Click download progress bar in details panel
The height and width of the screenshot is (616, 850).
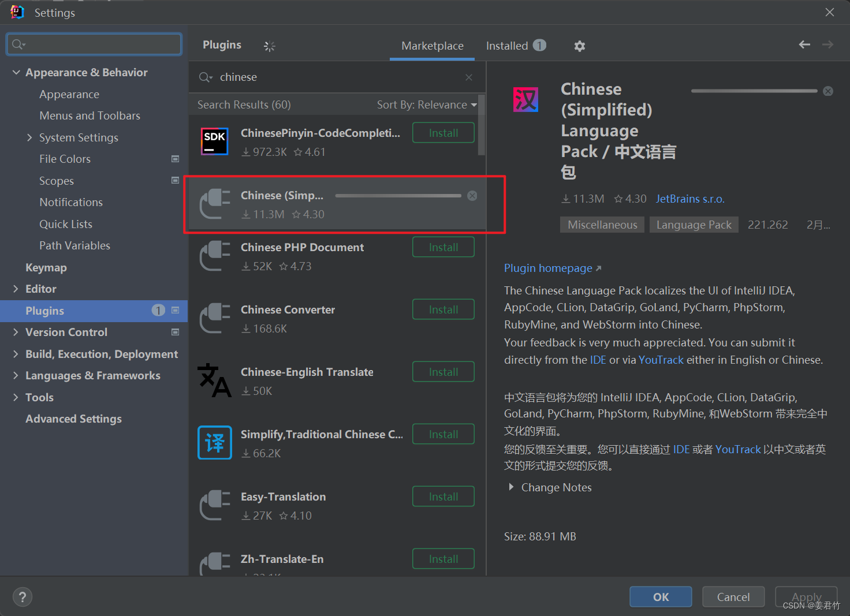click(x=754, y=91)
